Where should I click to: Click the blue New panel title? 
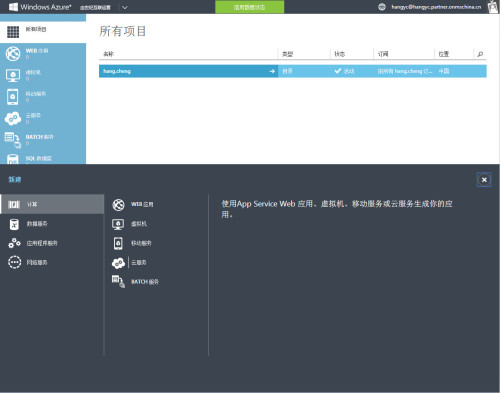coord(15,180)
